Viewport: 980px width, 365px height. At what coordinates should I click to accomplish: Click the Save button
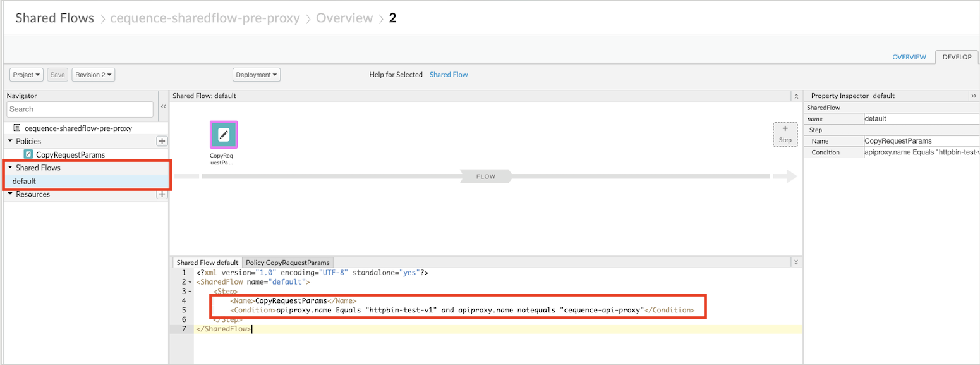coord(57,75)
